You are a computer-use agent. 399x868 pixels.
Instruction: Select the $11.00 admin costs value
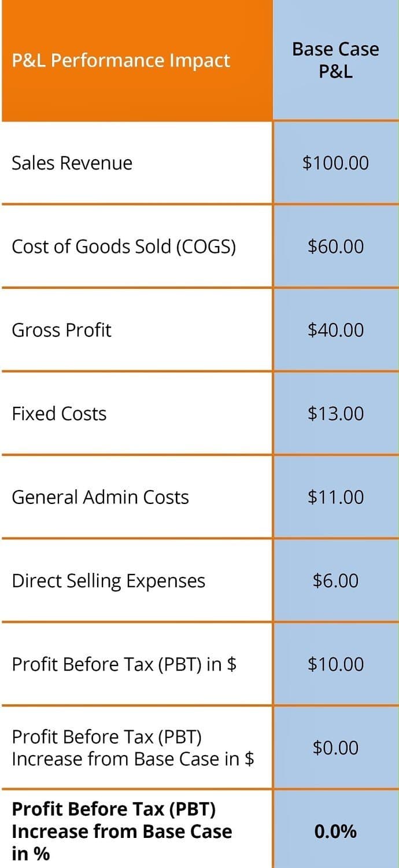[335, 497]
